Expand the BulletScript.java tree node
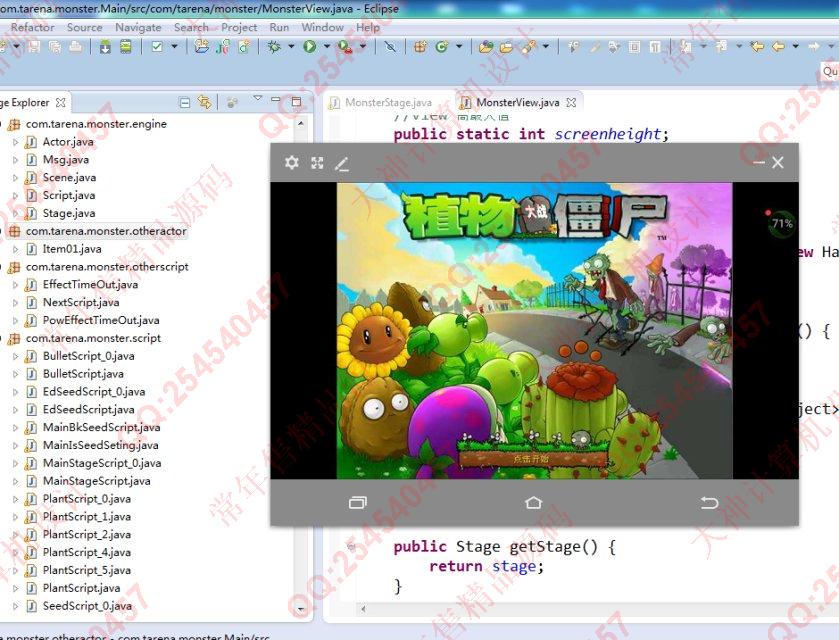The width and height of the screenshot is (839, 640). [x=16, y=374]
